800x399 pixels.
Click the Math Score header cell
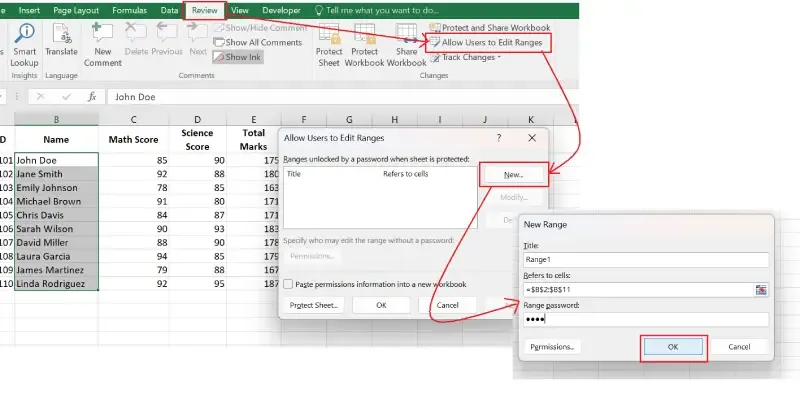pos(134,139)
